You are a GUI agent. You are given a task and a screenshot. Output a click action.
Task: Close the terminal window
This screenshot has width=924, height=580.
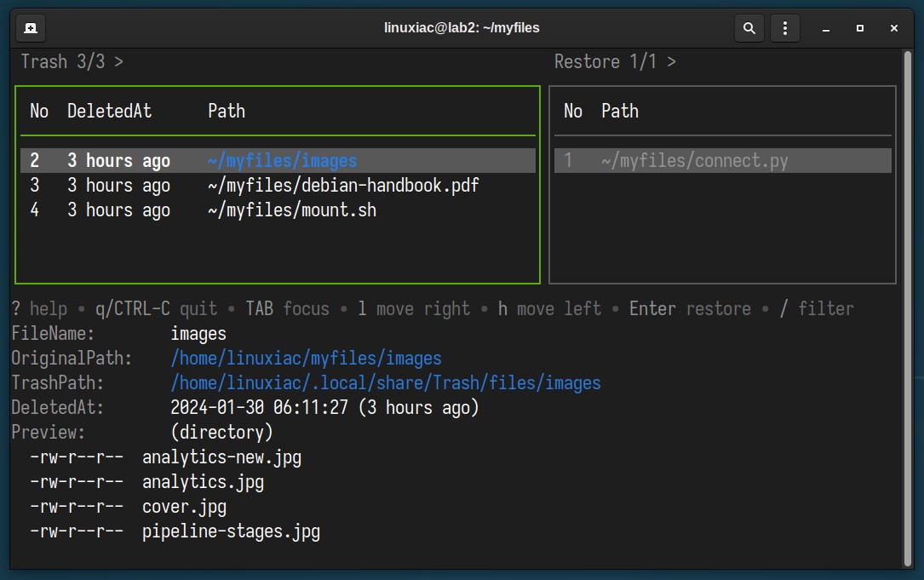coord(894,28)
